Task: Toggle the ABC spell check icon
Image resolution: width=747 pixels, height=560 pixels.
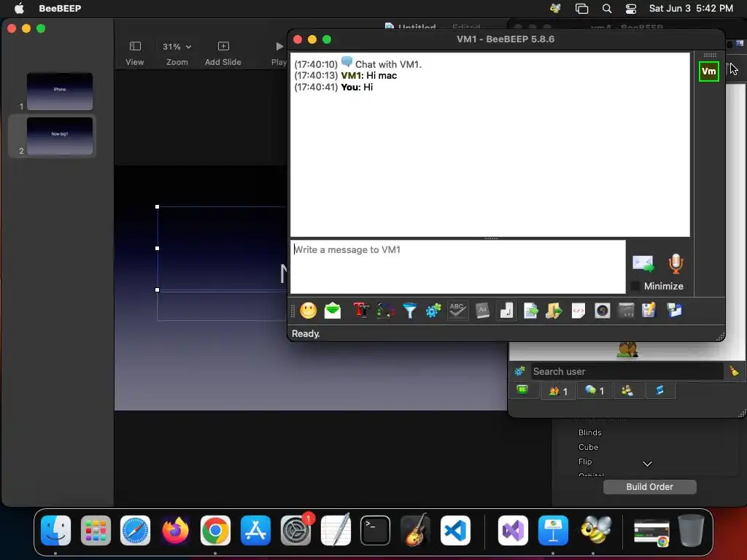Action: [457, 311]
